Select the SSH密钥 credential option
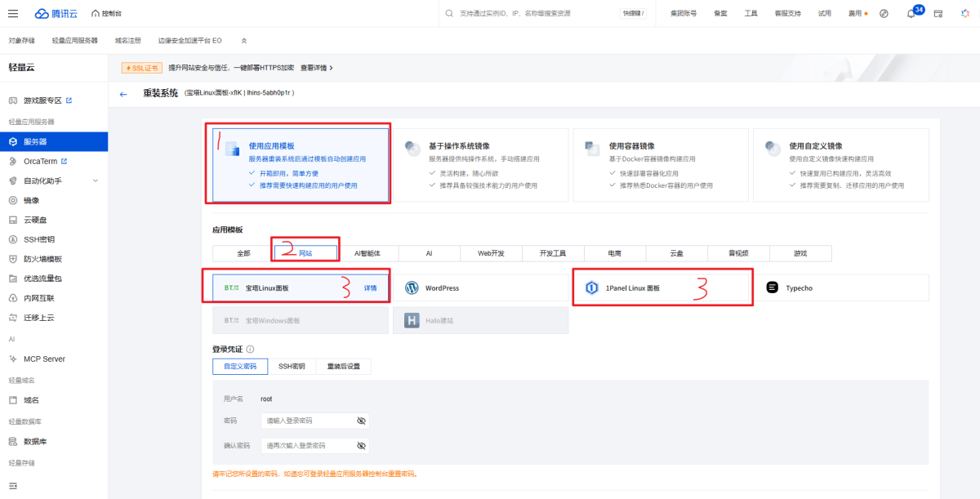 coord(291,367)
